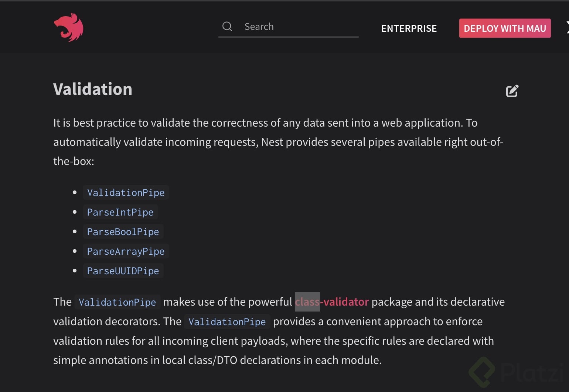Open the class-validator link

(332, 302)
